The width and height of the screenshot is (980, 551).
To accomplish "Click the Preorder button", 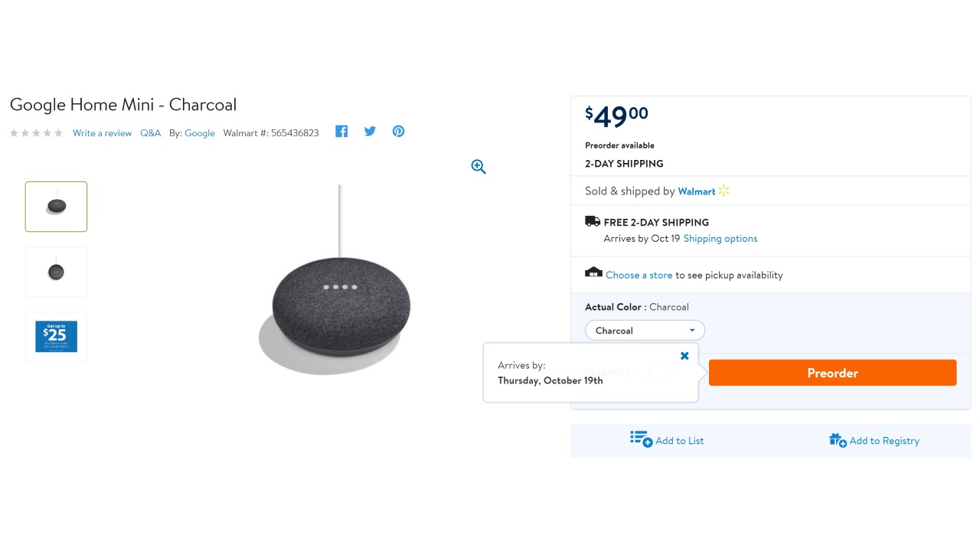I will (x=832, y=373).
